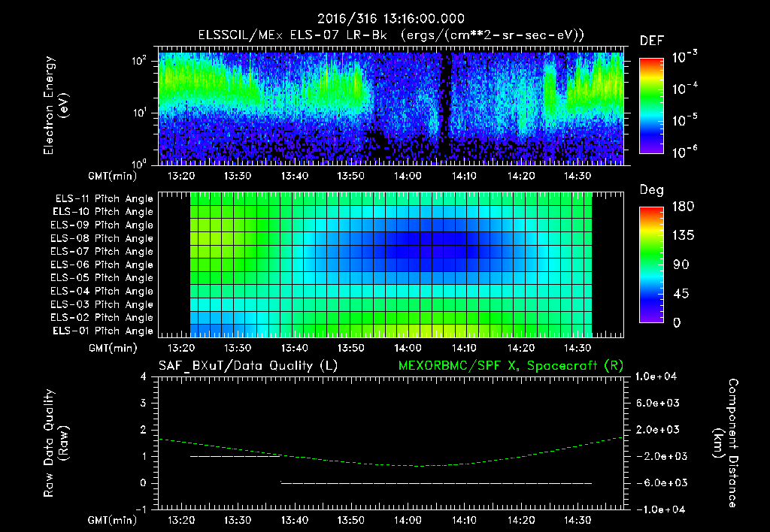The image size is (770, 532).
Task: Select the ELS-07 Pitch Angle row label
Action: point(102,251)
